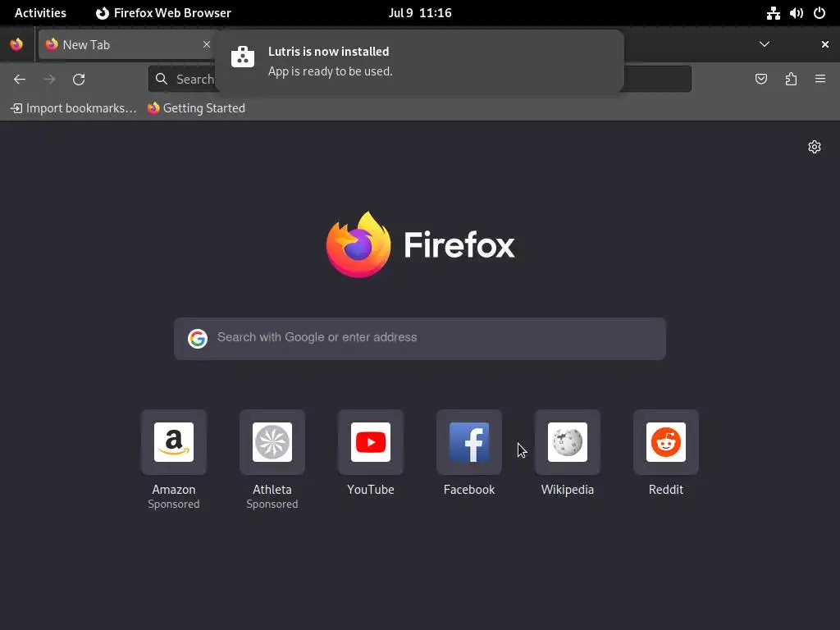Open the Getting Started bookmark

[x=196, y=108]
